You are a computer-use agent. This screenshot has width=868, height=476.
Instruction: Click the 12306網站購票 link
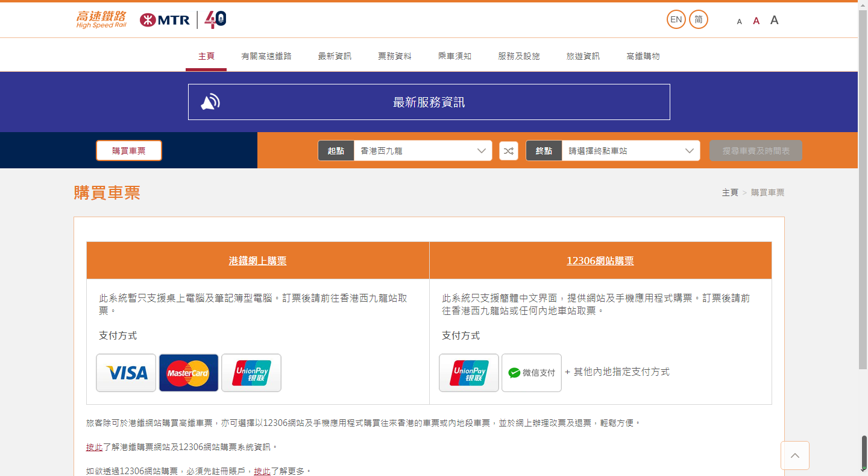(600, 261)
